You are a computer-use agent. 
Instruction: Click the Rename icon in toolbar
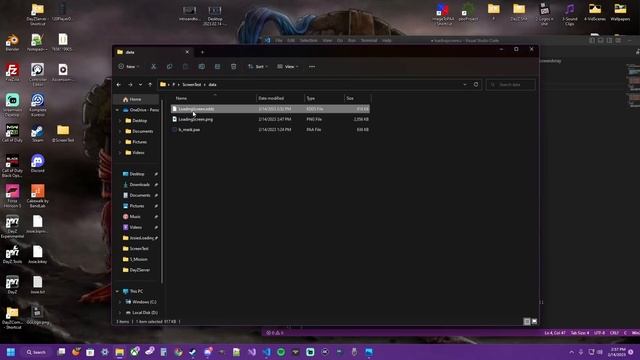pyautogui.click(x=201, y=67)
